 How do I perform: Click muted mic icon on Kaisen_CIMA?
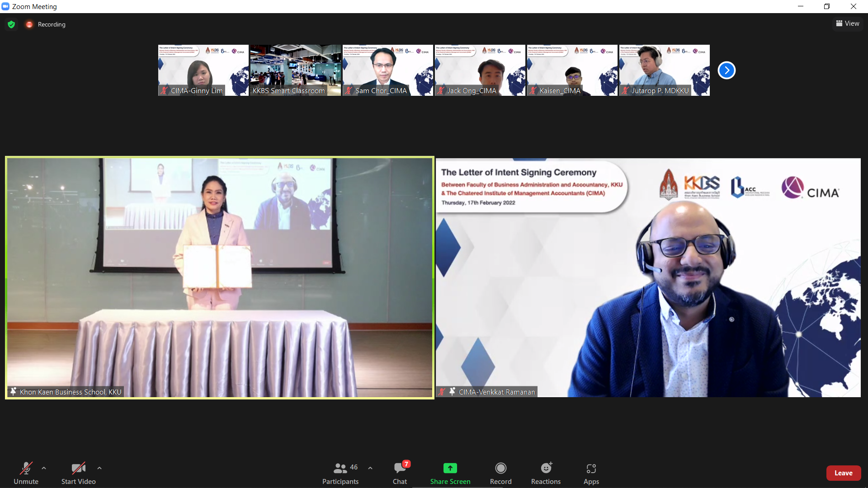(x=533, y=90)
